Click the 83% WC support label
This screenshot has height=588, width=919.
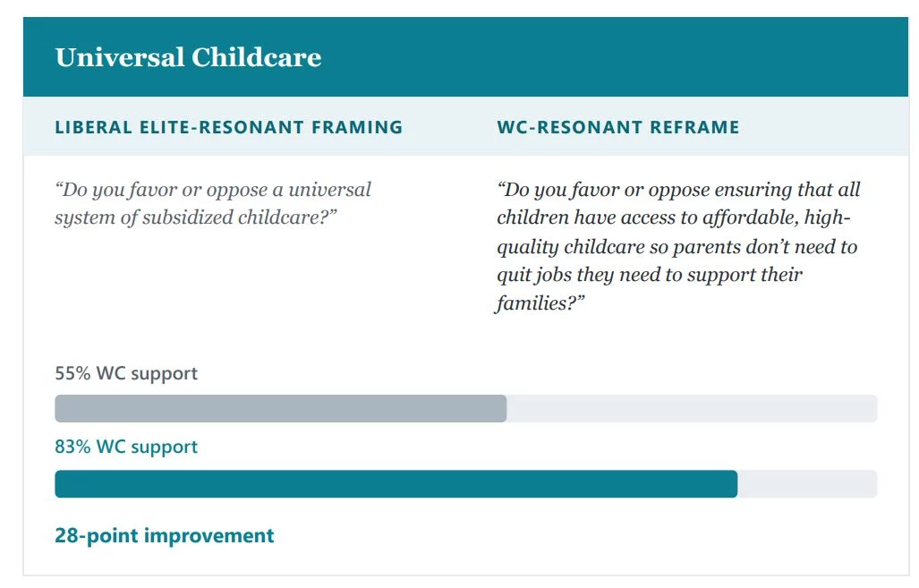click(x=126, y=447)
